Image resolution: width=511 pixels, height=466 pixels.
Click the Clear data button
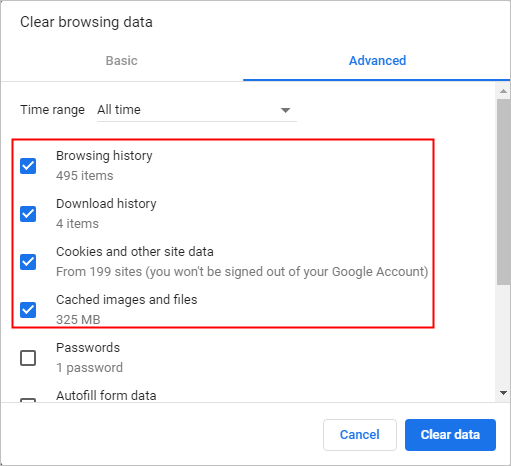tap(450, 435)
